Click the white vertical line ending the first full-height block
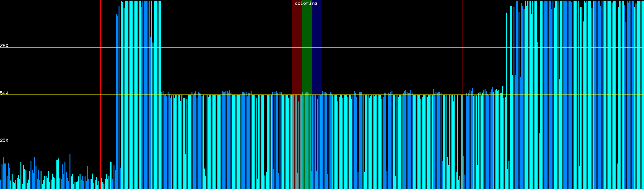The height and width of the screenshot is (189, 644). (x=161, y=142)
